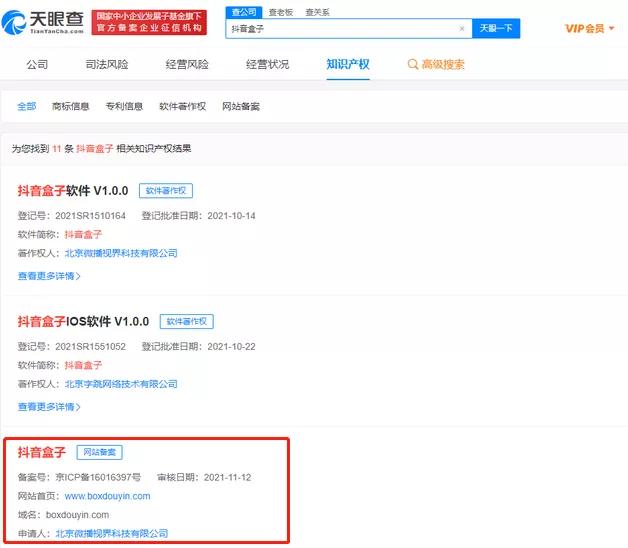628x548 pixels.
Task: Click the 天眼一下 search button
Action: (496, 28)
